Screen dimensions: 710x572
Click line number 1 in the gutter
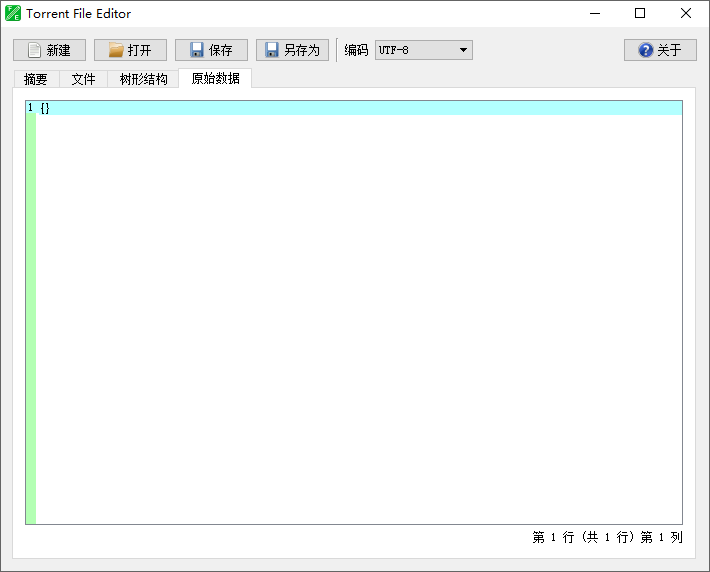point(30,108)
